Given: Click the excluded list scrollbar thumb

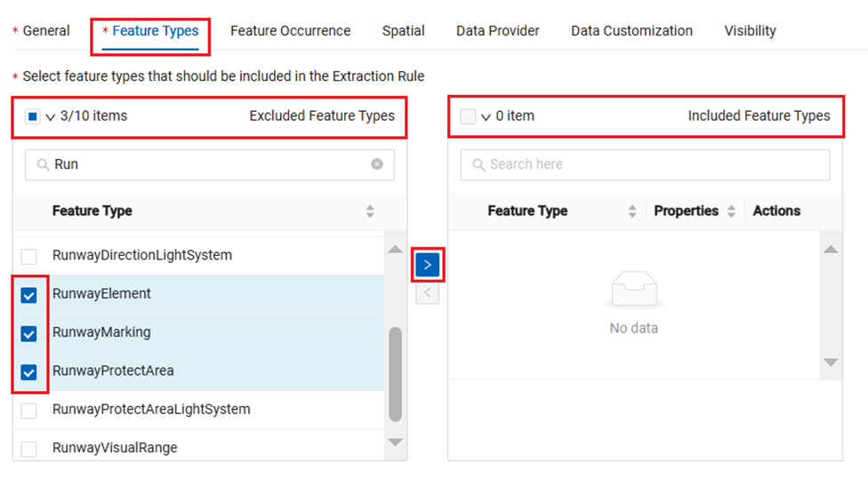Looking at the screenshot, I should (395, 374).
